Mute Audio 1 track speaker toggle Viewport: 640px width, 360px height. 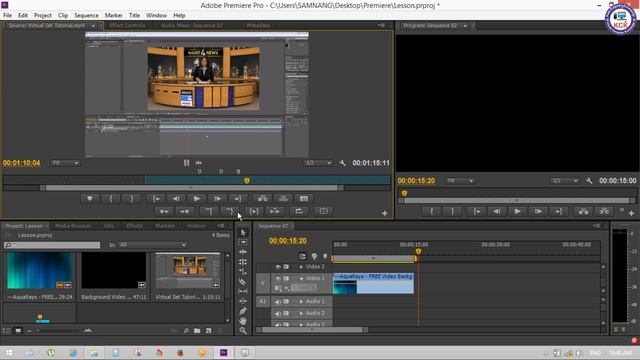tap(278, 302)
